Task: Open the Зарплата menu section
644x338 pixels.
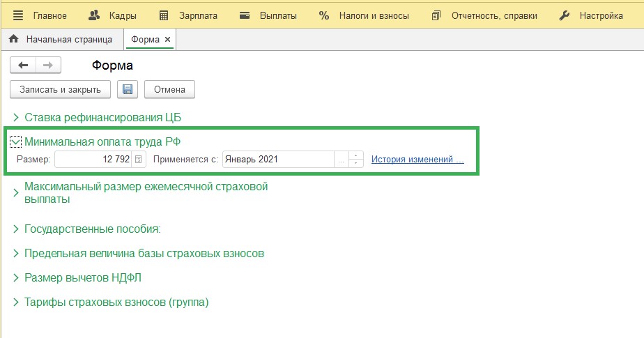Action: (188, 15)
